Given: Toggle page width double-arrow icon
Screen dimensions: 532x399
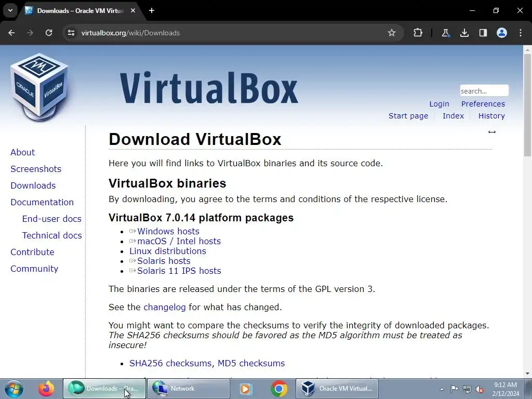Looking at the screenshot, I should coord(492,132).
